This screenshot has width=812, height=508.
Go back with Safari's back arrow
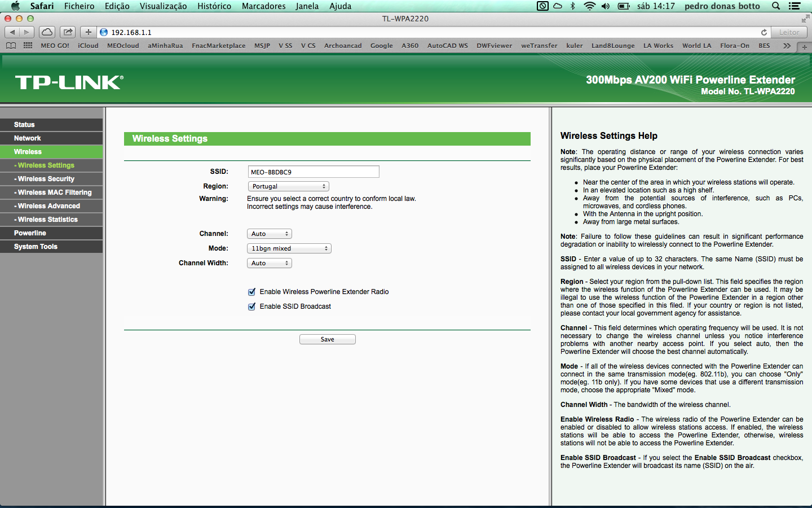click(x=12, y=32)
